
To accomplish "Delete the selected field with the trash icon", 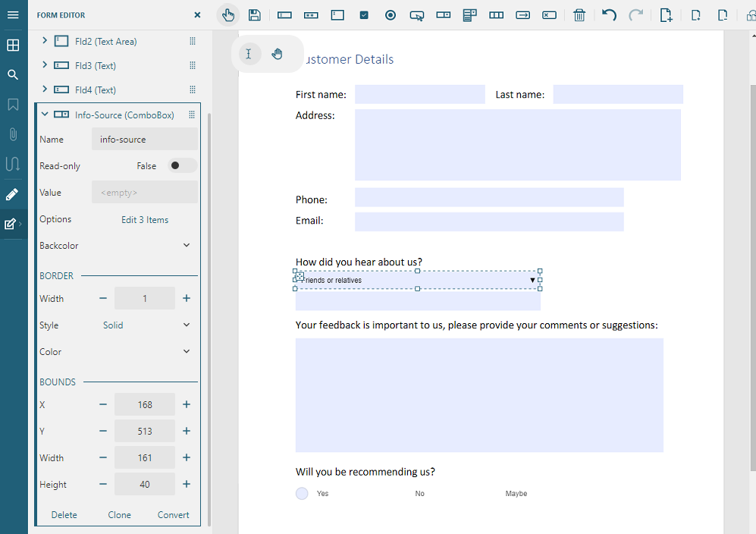I will pyautogui.click(x=579, y=15).
